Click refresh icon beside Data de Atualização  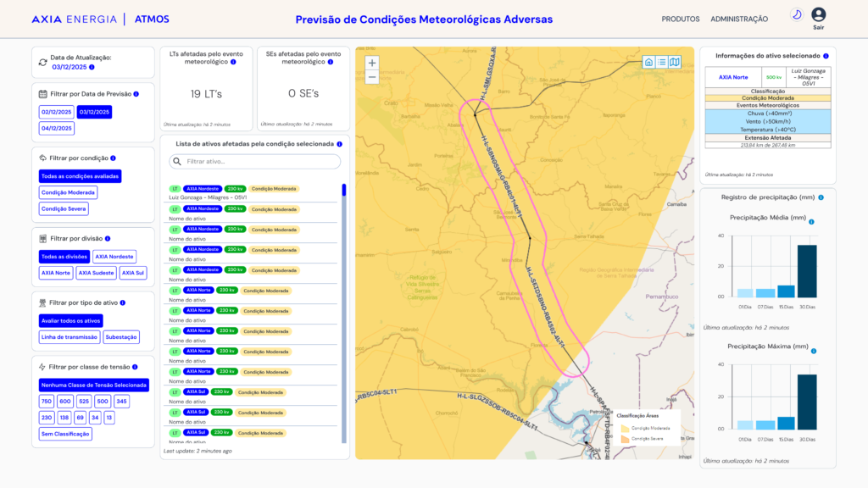[43, 62]
